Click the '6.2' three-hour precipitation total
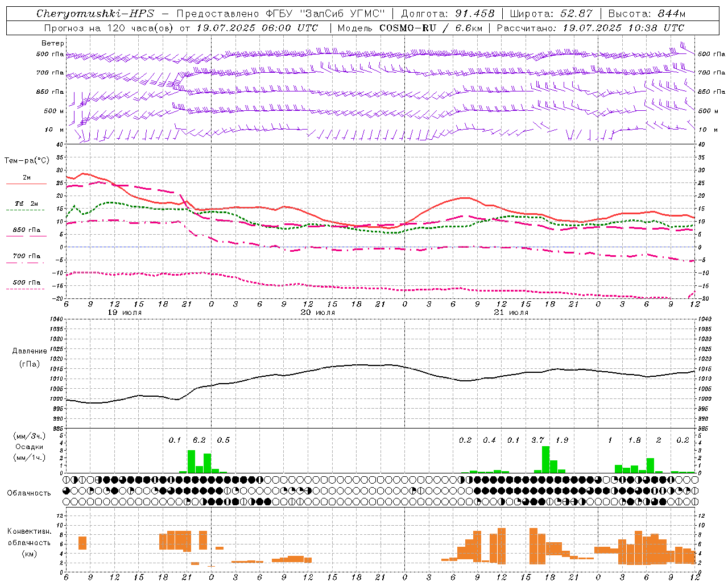The image size is (728, 582). tap(199, 440)
